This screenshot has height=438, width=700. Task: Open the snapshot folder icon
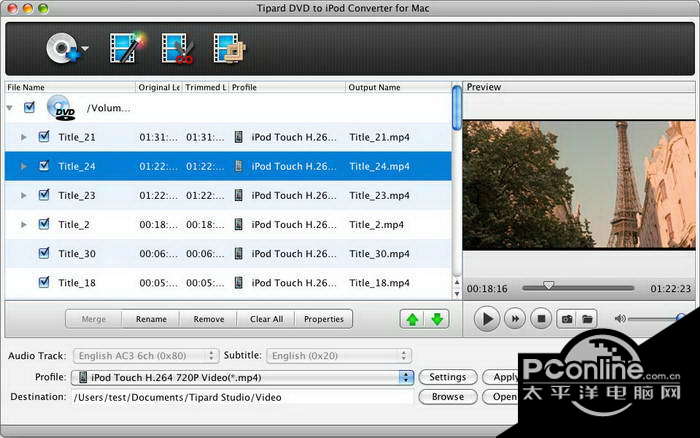coord(587,319)
